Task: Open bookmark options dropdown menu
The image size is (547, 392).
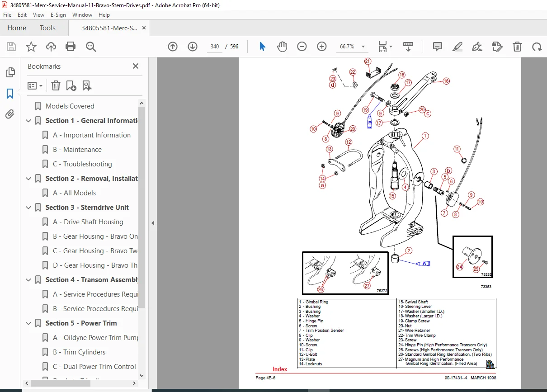Action: tap(35, 85)
